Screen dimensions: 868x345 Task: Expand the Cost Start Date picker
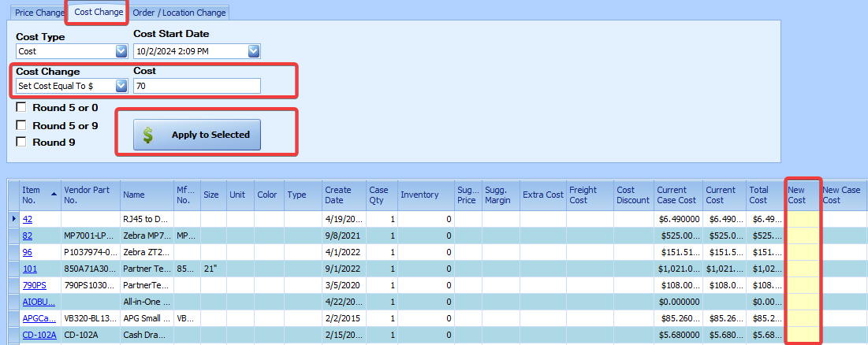click(253, 51)
